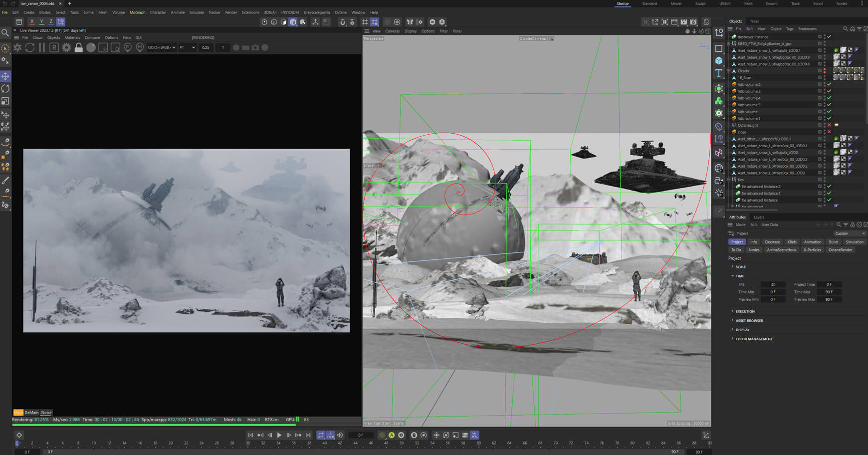Click the Time Max value field

coord(829,292)
